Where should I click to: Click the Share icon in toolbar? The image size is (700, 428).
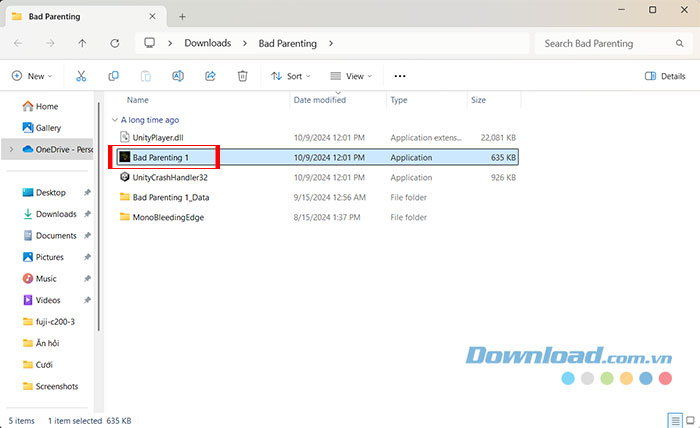click(x=210, y=76)
